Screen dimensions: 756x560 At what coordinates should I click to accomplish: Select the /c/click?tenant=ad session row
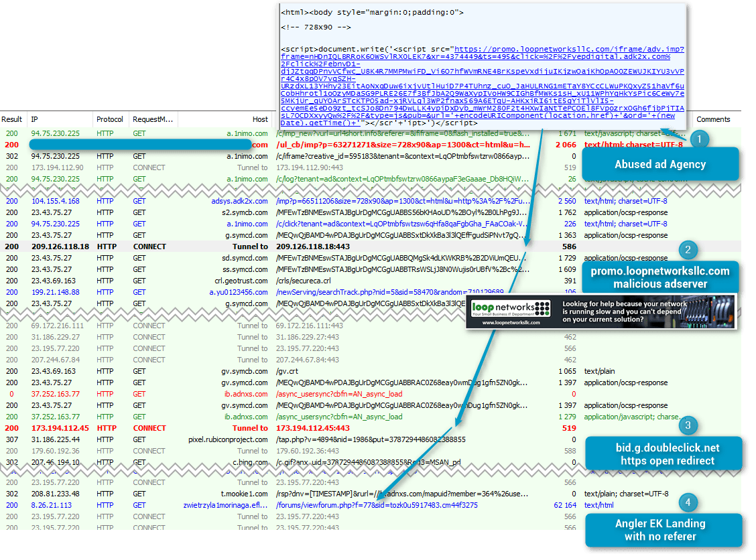(370, 224)
